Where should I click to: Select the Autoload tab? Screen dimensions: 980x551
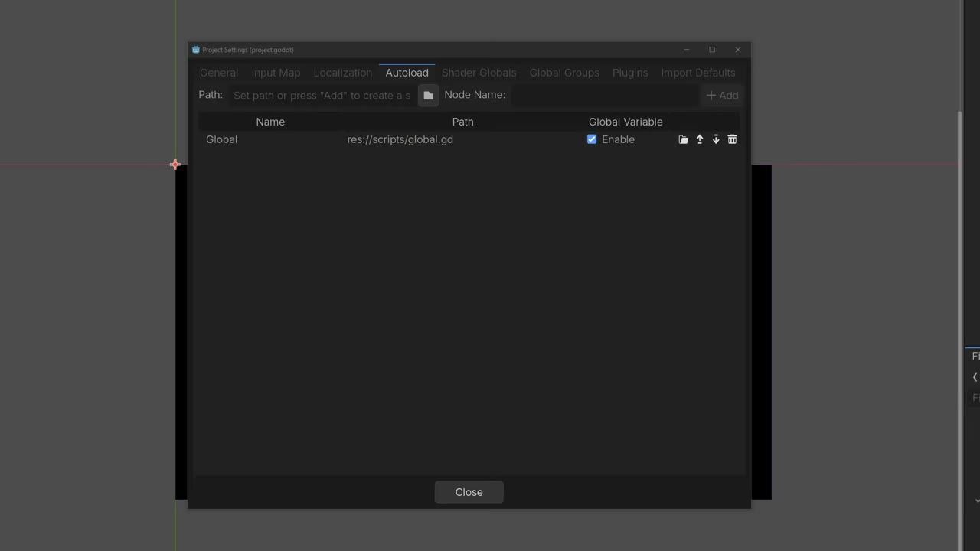pos(407,73)
